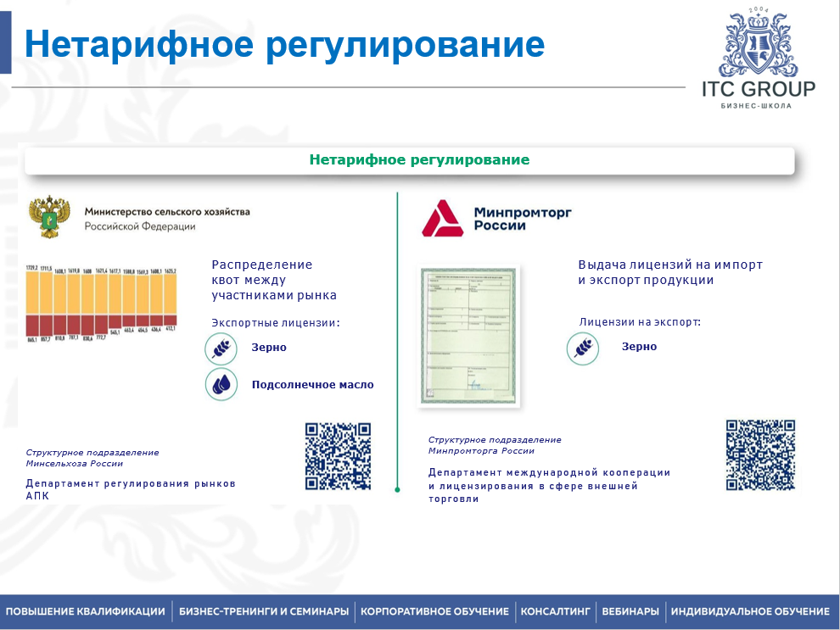Click the ITC GROUP crest logo

pyautogui.click(x=759, y=43)
